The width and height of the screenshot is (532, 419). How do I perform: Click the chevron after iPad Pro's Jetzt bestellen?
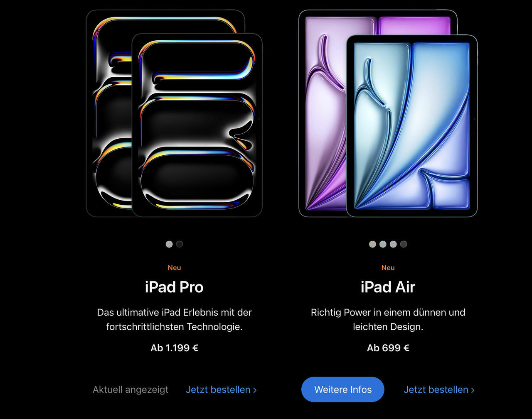click(x=255, y=390)
